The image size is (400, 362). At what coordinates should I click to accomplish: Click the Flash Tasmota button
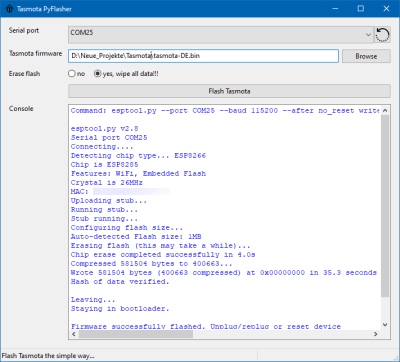(x=229, y=91)
